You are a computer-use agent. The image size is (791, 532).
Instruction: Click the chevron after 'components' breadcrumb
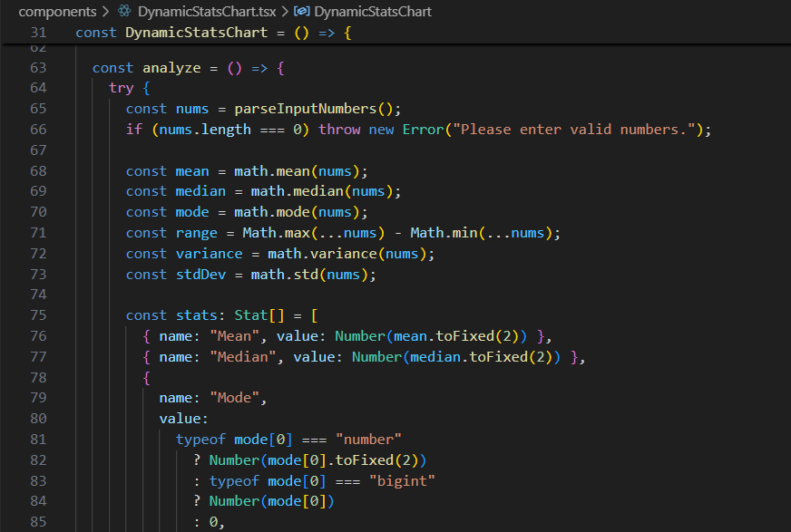[x=105, y=12]
